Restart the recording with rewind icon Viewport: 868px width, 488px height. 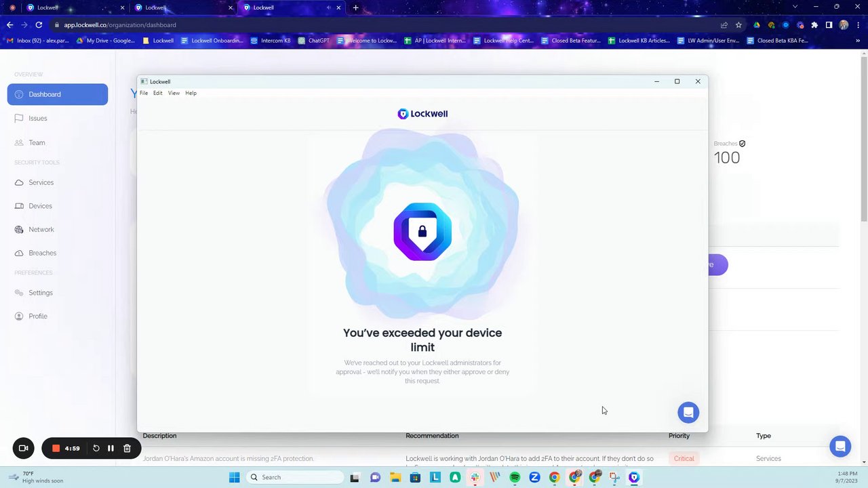(x=96, y=448)
